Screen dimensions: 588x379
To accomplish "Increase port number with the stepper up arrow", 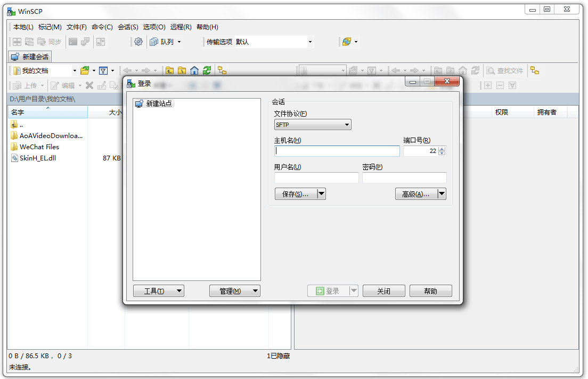I will (442, 149).
